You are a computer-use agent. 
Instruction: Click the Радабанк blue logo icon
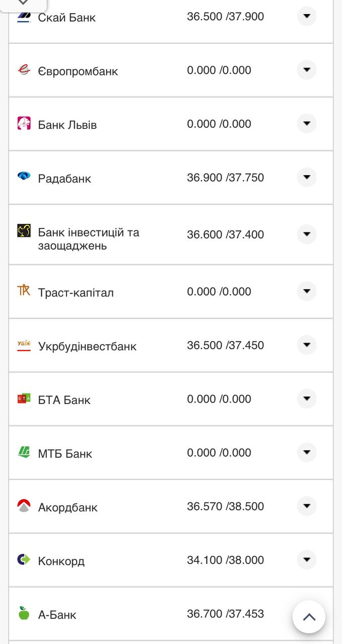coord(24,177)
